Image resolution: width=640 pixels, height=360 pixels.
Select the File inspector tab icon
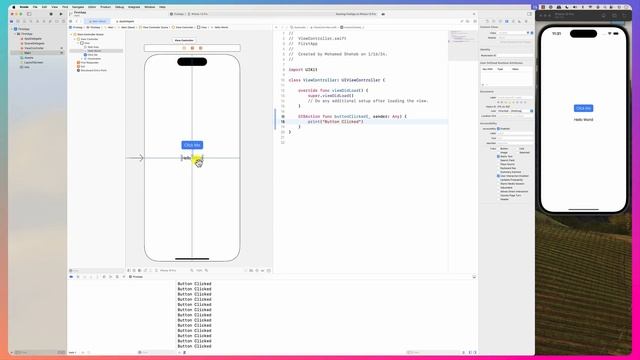pyautogui.click(x=487, y=21)
